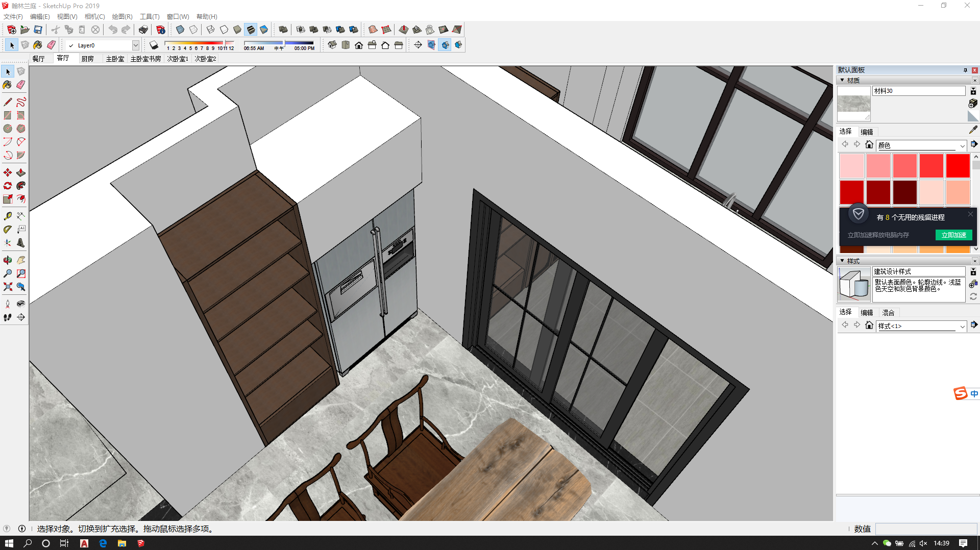Viewport: 980px width, 550px height.
Task: Click the Print icon in top toolbar
Action: (x=143, y=30)
